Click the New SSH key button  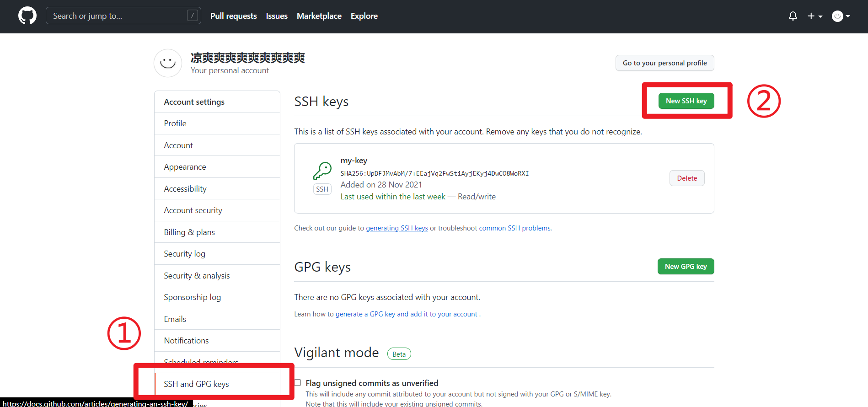[686, 101]
